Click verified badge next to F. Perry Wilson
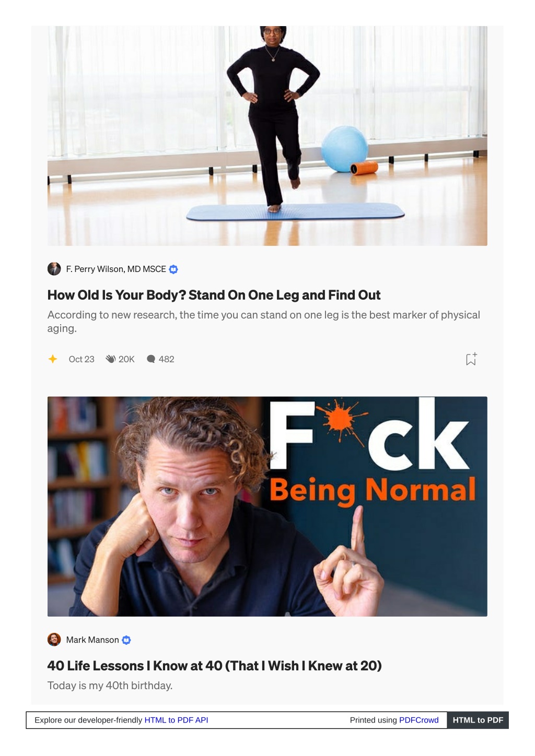Viewport: 535px width, 756px height. coord(173,269)
